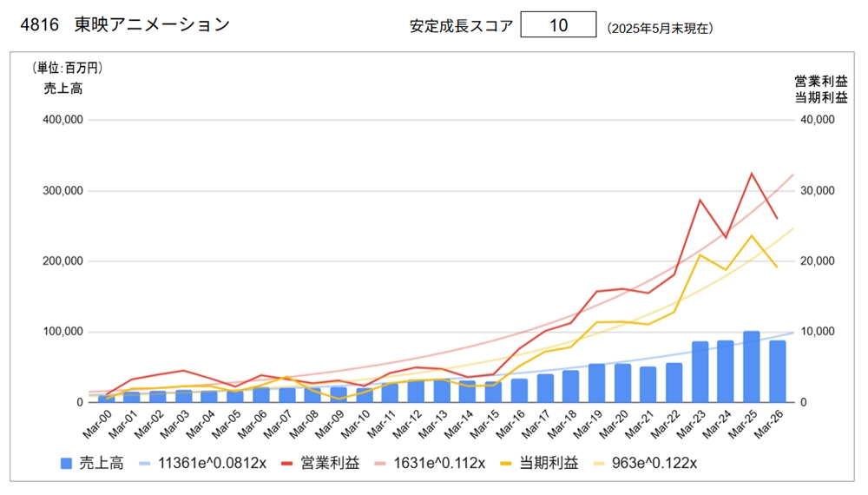Image resolution: width=868 pixels, height=495 pixels.
Task: Click the (単位:百万円) unit label
Action: point(67,68)
